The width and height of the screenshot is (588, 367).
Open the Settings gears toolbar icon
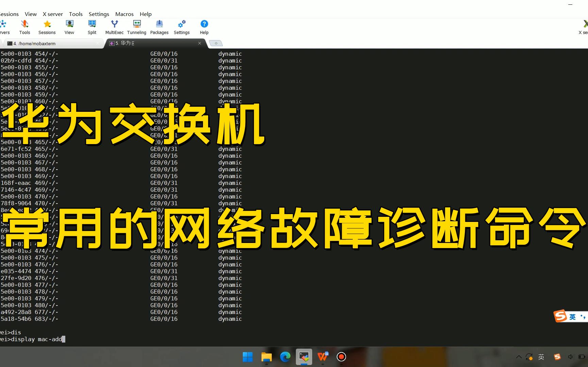pos(182,27)
